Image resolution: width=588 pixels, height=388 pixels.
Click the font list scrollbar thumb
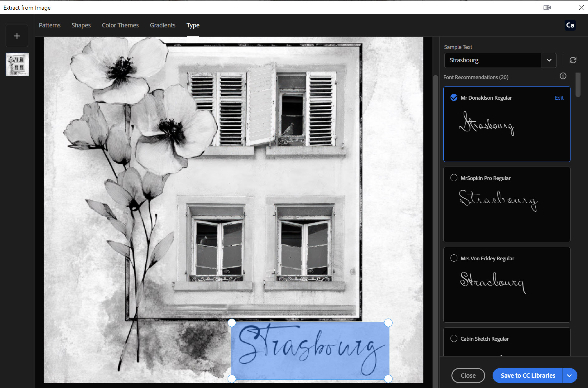pos(578,85)
